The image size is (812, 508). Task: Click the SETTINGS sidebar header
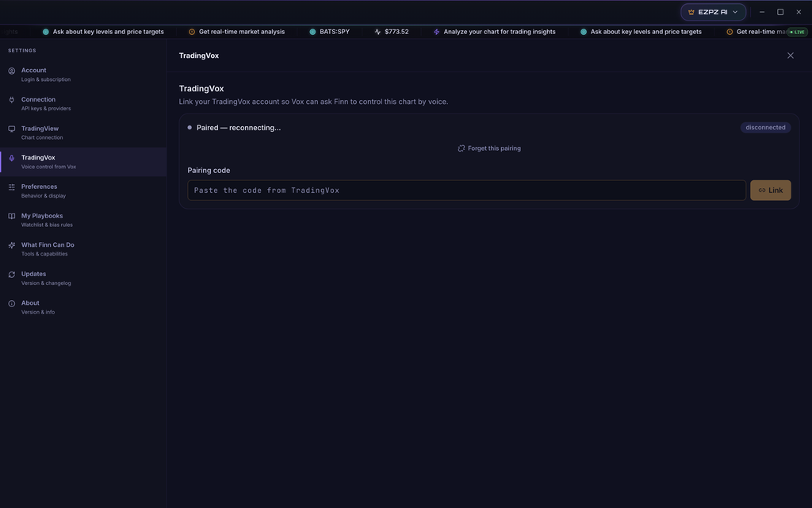22,51
